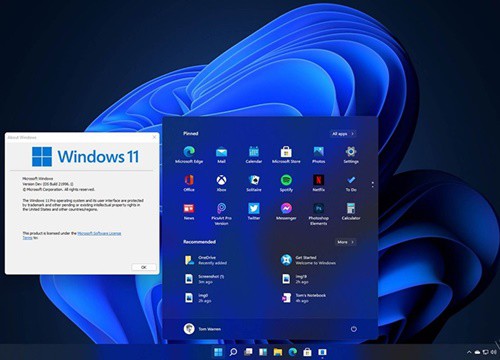Open Search from the taskbar
The height and width of the screenshot is (360, 500).
233,352
